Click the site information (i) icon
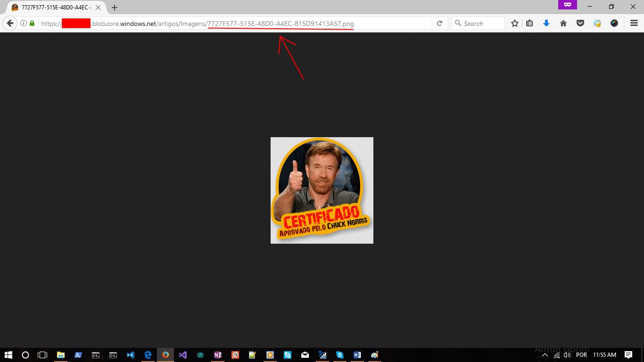644x362 pixels. pos(24,23)
